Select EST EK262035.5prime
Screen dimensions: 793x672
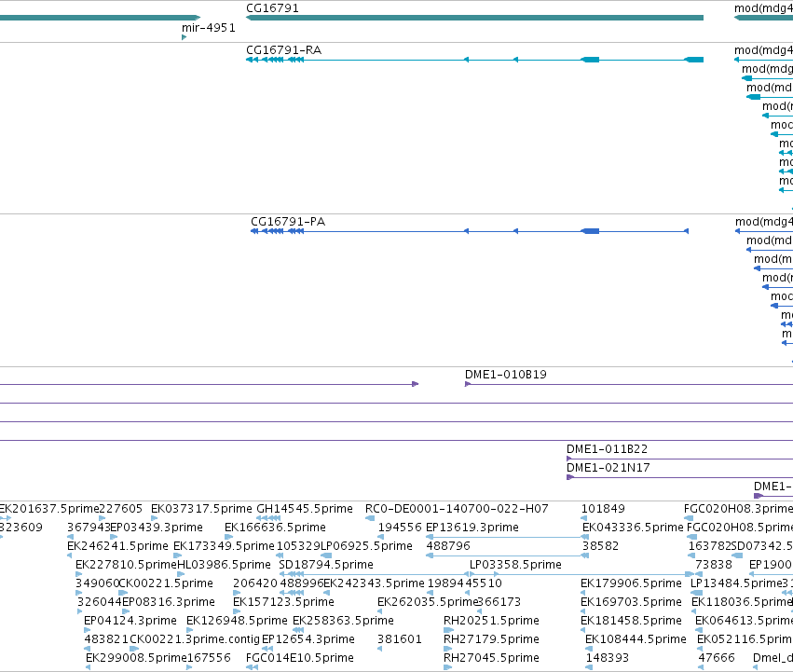[x=428, y=602]
